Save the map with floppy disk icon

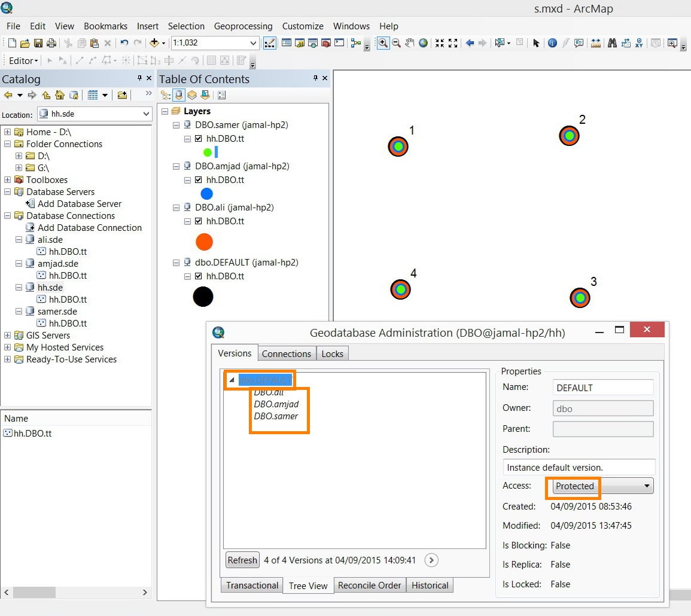pyautogui.click(x=38, y=42)
